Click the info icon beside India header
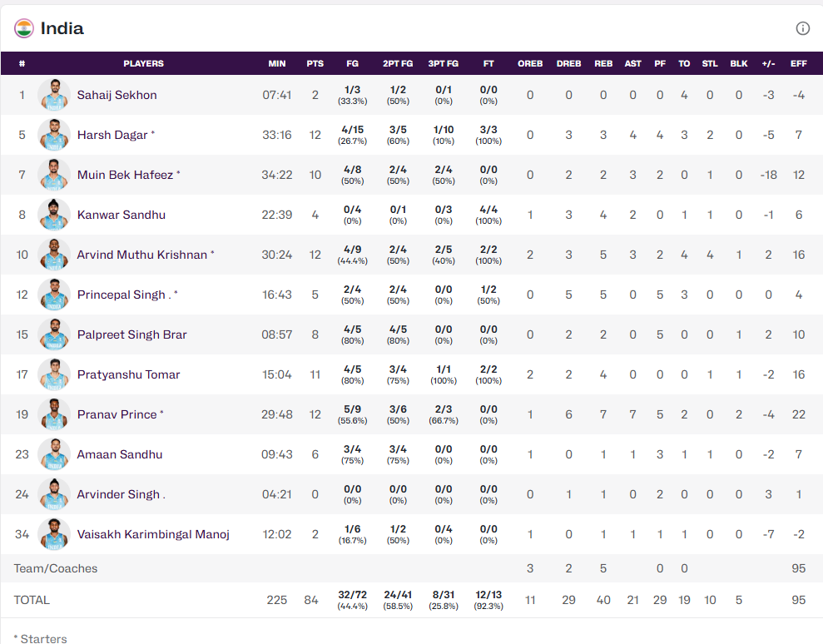 coord(802,28)
